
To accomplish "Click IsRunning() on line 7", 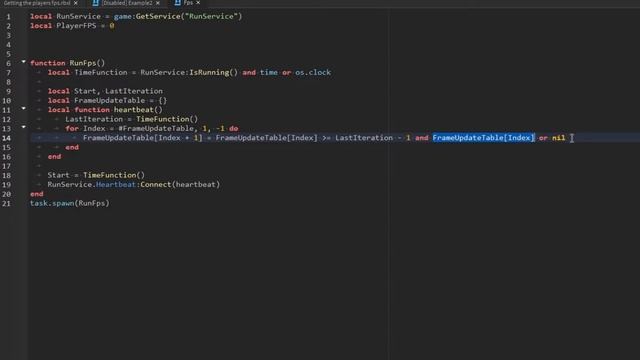I will (213, 72).
